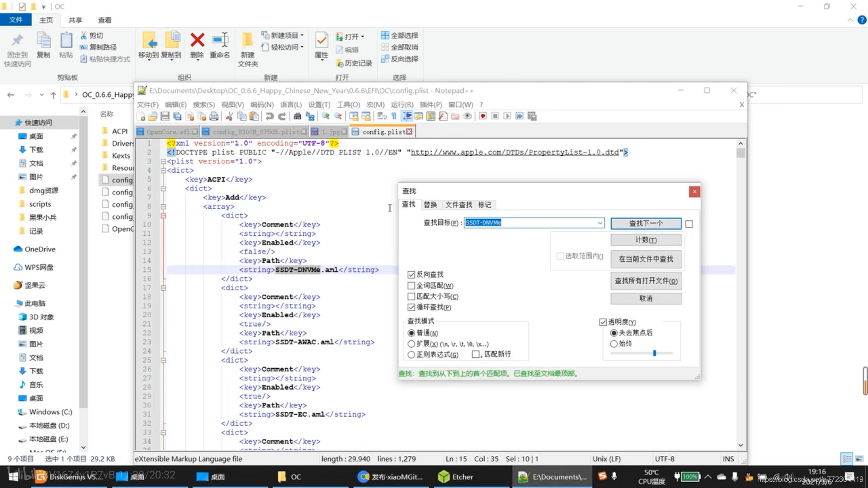
Task: Click the 查找所有打开文件 button
Action: (646, 281)
